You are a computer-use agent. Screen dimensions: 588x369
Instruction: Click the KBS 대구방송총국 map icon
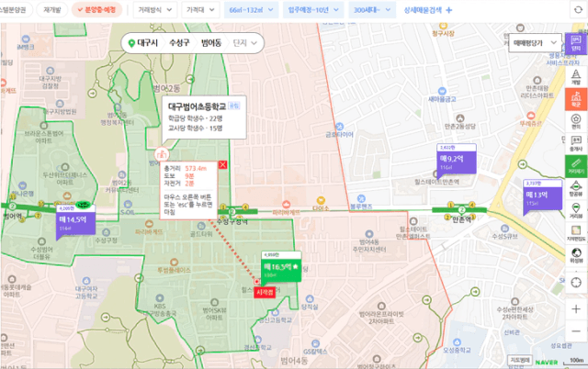(160, 298)
